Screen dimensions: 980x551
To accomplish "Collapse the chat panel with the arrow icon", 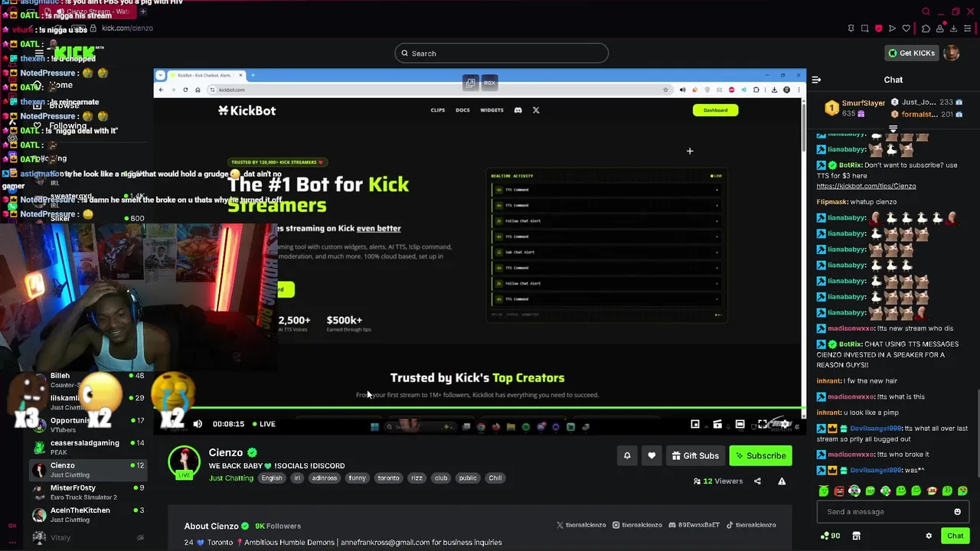I will click(x=816, y=80).
